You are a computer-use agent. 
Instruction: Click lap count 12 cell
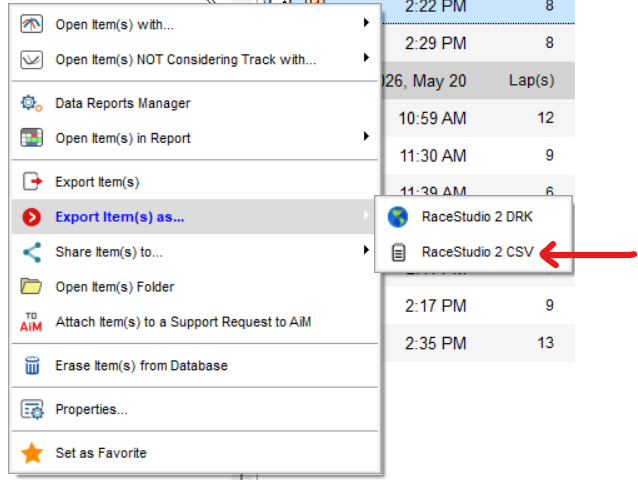[x=546, y=118]
